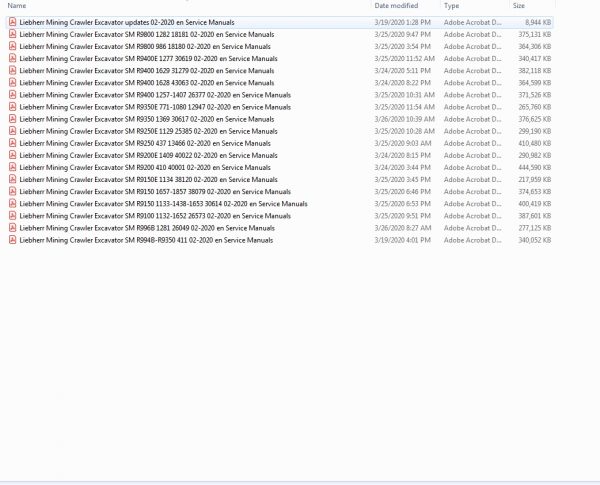The width and height of the screenshot is (600, 485).
Task: Click size value '217,959 KB'
Action: 535,180
